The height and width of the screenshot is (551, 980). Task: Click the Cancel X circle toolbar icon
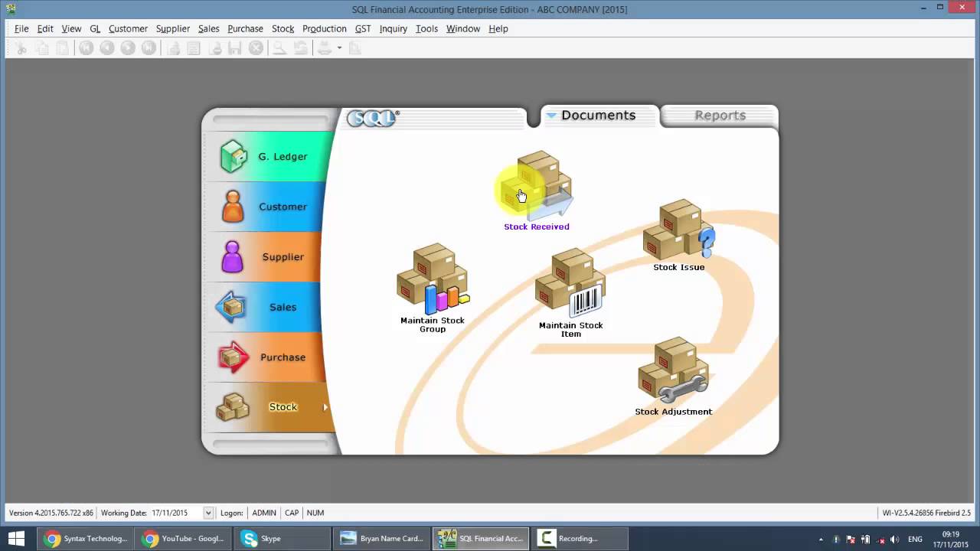(256, 48)
